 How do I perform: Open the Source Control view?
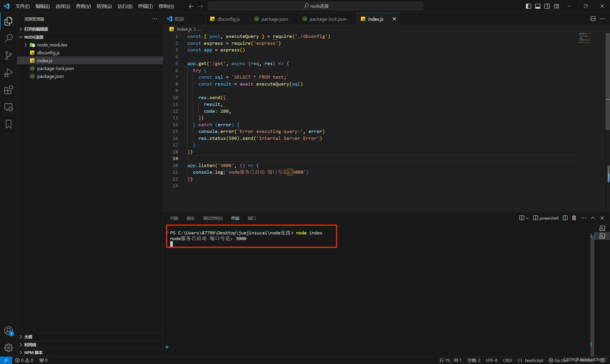click(9, 56)
